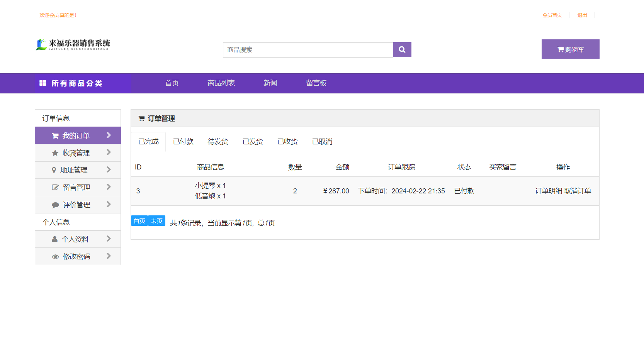Image resolution: width=644 pixels, height=347 pixels.
Task: Open 商品列表 in the navigation bar
Action: tap(221, 83)
